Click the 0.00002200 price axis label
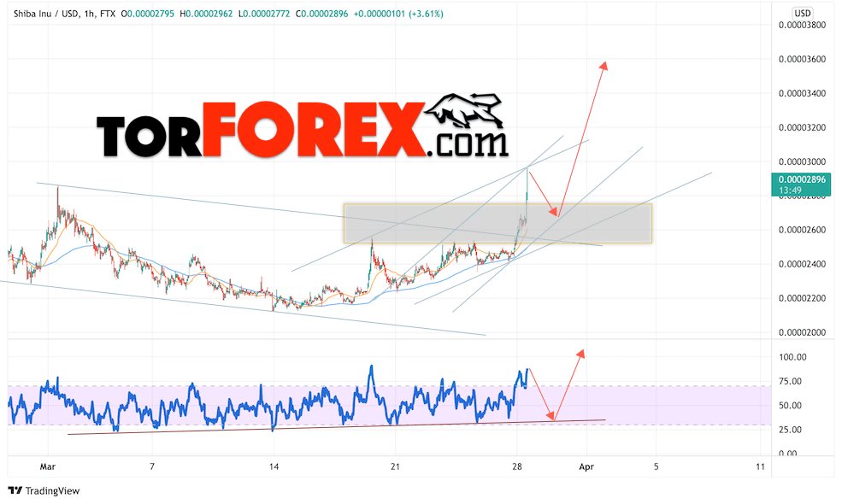This screenshot has height=504, width=842. tap(802, 298)
